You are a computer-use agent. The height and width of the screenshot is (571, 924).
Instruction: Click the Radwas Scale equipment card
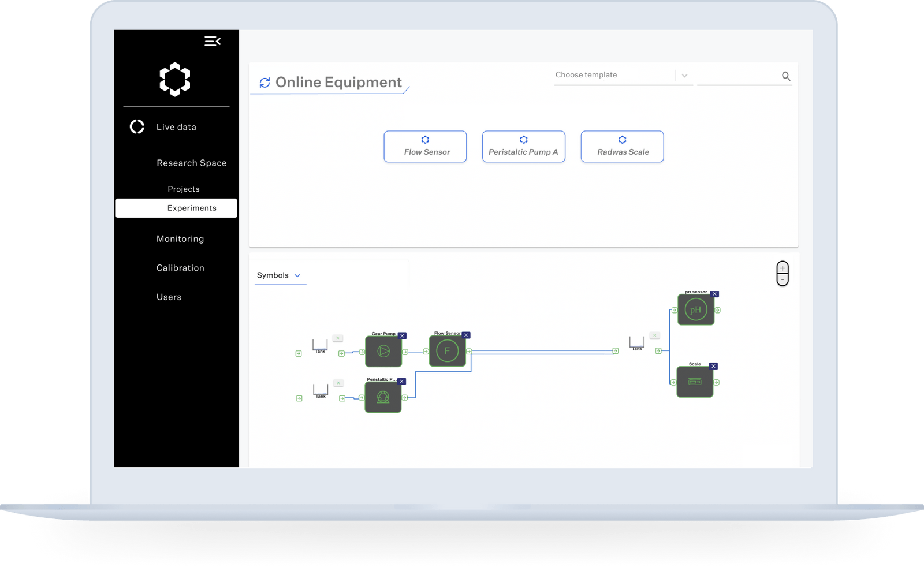[622, 146]
